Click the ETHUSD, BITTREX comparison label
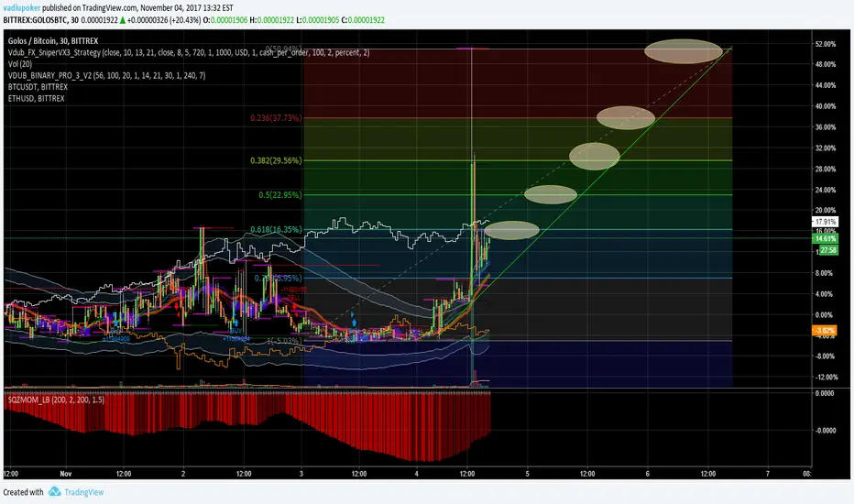This screenshot has height=504, width=854. point(36,98)
